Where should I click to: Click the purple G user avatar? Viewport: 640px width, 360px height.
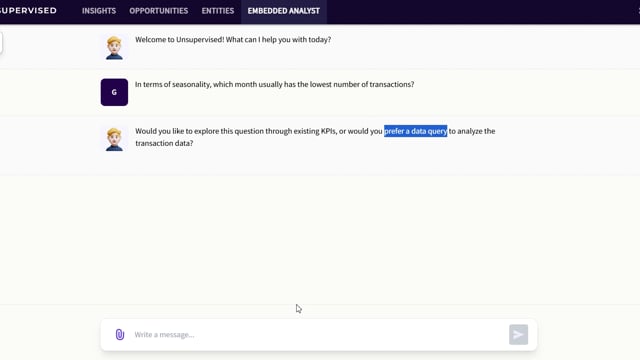114,92
